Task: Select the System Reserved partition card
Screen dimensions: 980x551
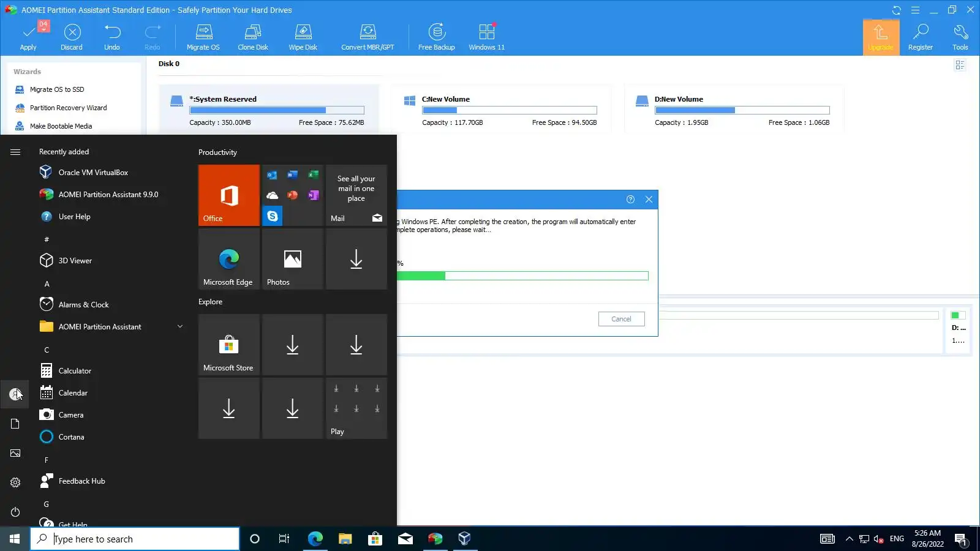Action: (269, 109)
